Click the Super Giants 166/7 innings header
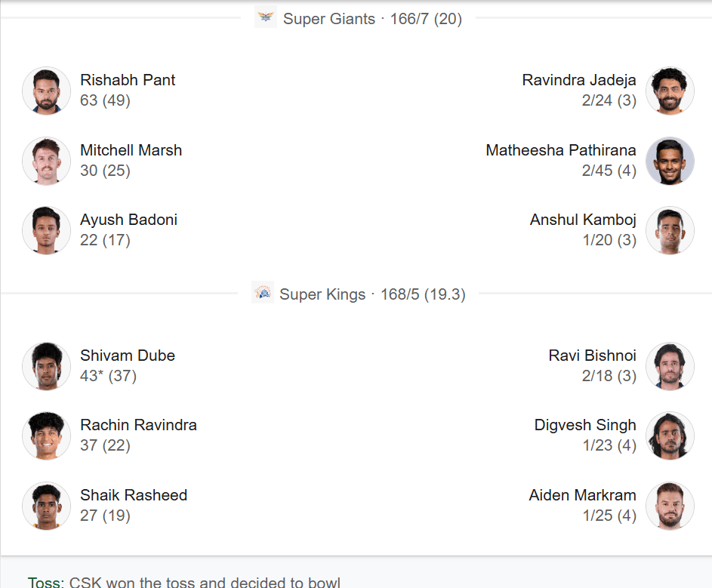The width and height of the screenshot is (712, 588). tap(372, 19)
